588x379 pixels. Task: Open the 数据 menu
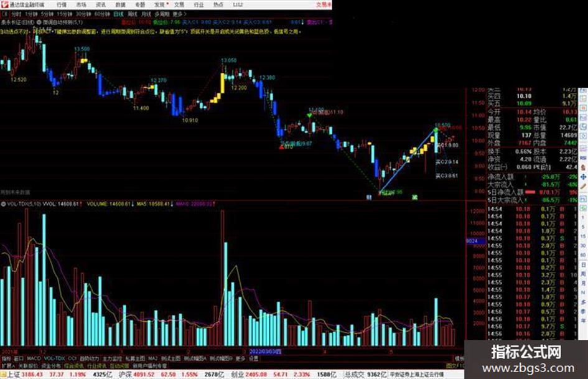[x=120, y=4]
